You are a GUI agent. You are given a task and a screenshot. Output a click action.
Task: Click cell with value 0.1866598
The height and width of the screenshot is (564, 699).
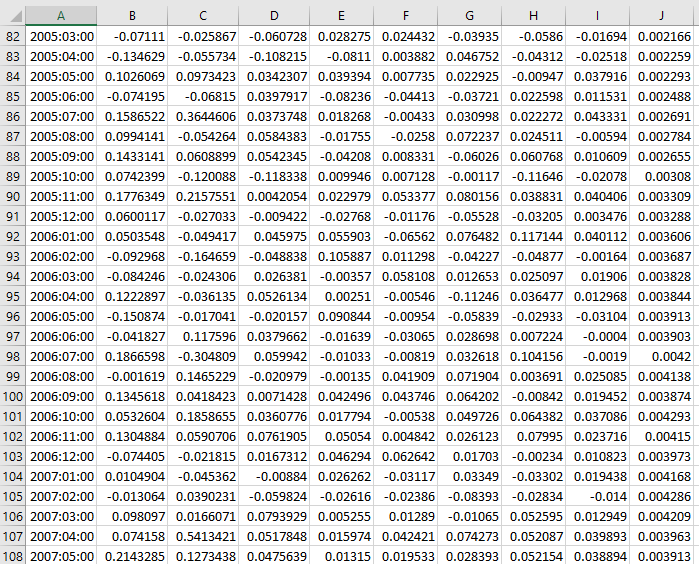point(132,357)
